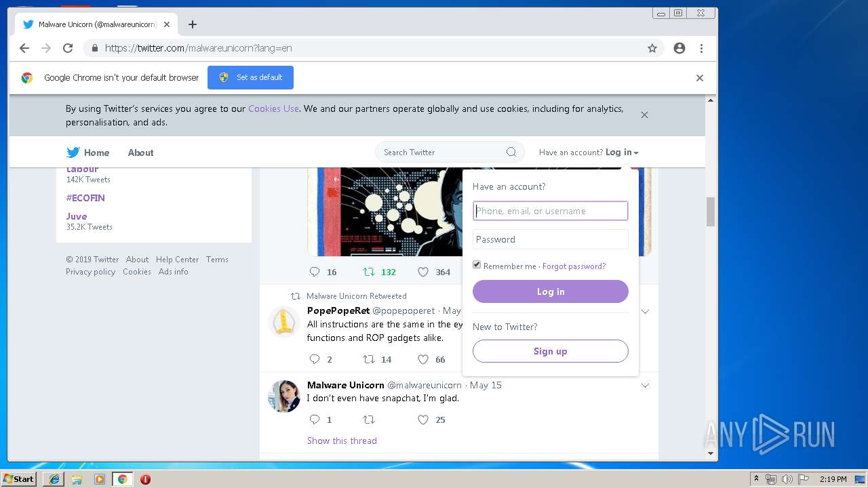This screenshot has width=868, height=488.
Task: Show hidden system tray icons
Action: coord(756,479)
